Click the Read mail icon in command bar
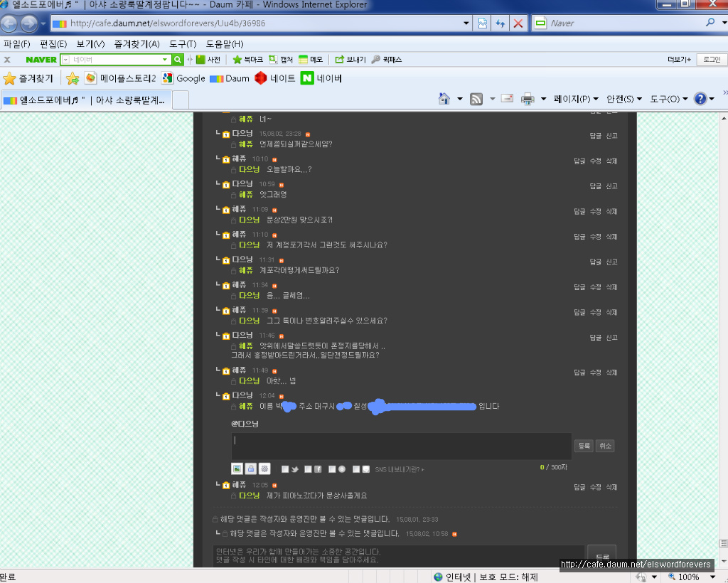The image size is (728, 583). 507,98
